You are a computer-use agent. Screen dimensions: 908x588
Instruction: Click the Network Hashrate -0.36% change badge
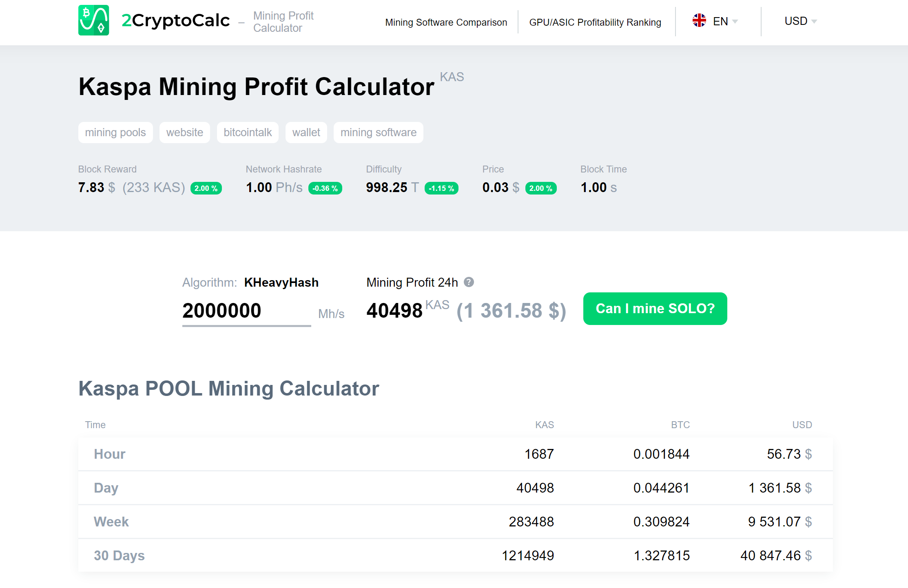(325, 188)
